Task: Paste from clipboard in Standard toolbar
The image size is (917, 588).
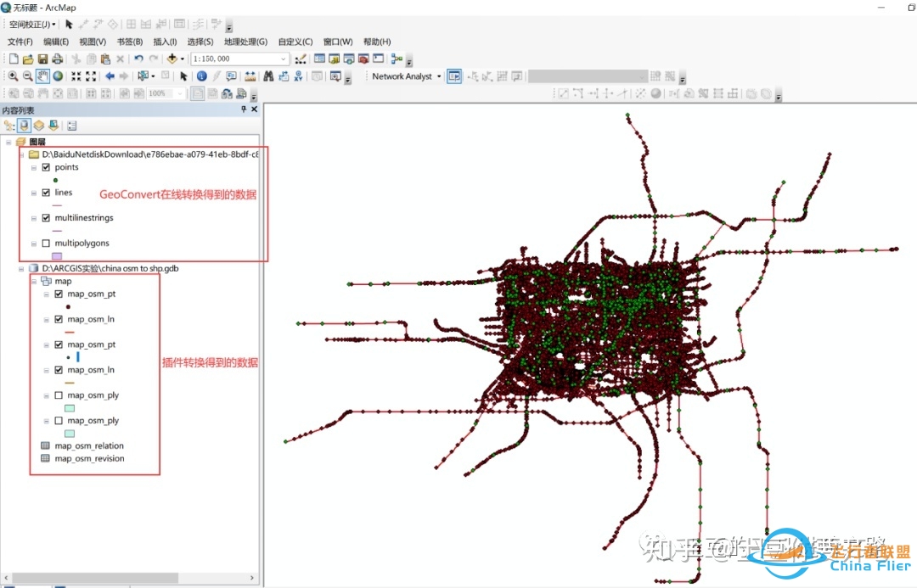Action: [105, 59]
